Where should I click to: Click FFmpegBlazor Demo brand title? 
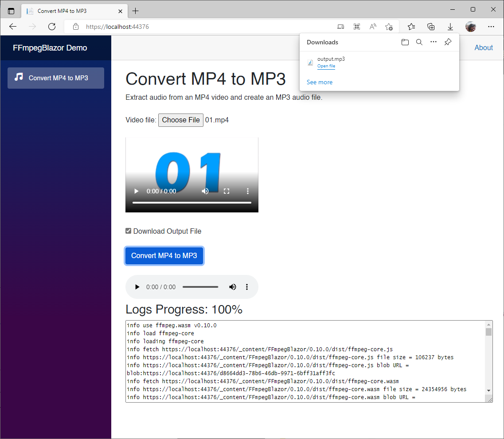tap(50, 48)
